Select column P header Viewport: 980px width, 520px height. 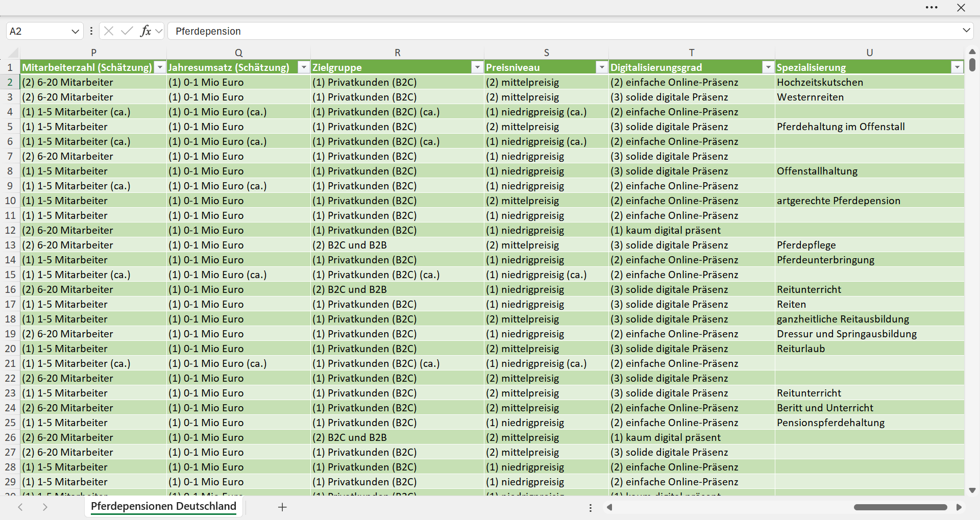point(93,53)
